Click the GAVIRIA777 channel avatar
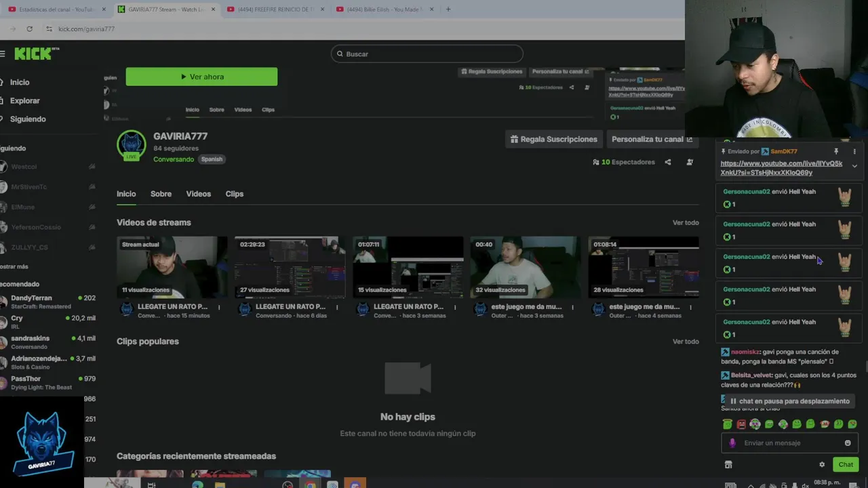This screenshot has width=868, height=488. pyautogui.click(x=131, y=145)
